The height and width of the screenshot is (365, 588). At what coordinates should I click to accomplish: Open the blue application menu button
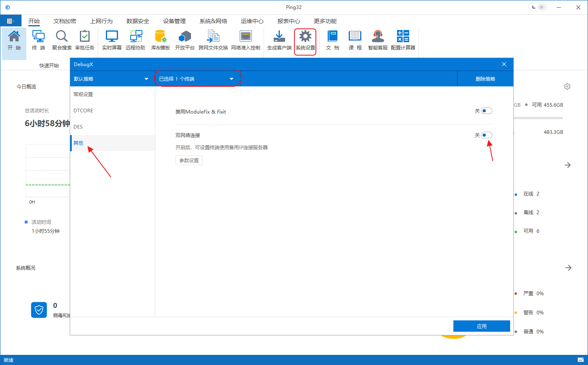coord(11,21)
